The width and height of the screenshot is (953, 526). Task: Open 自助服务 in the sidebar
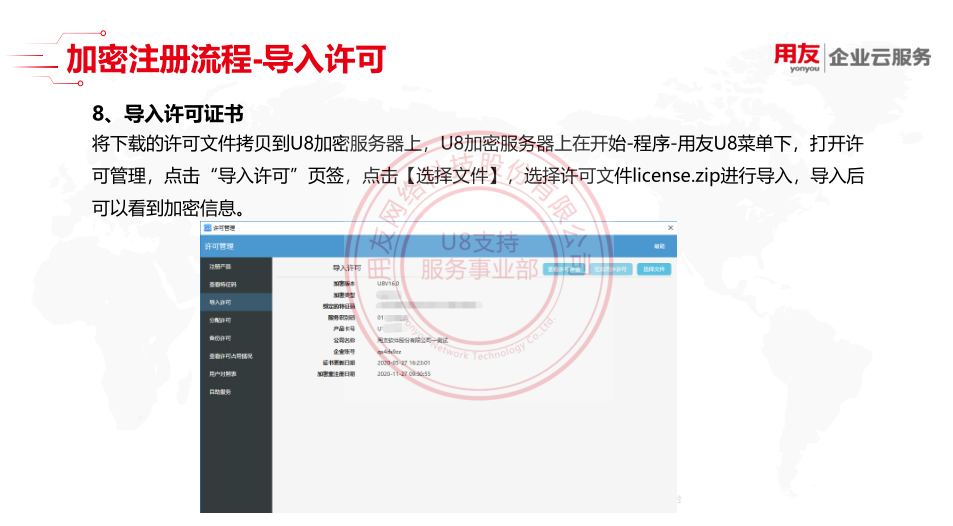236,392
